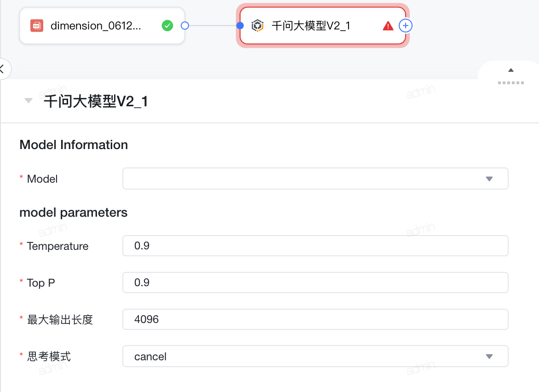Click the 最大输出长度 field with 4096
The image size is (539, 392).
[315, 319]
